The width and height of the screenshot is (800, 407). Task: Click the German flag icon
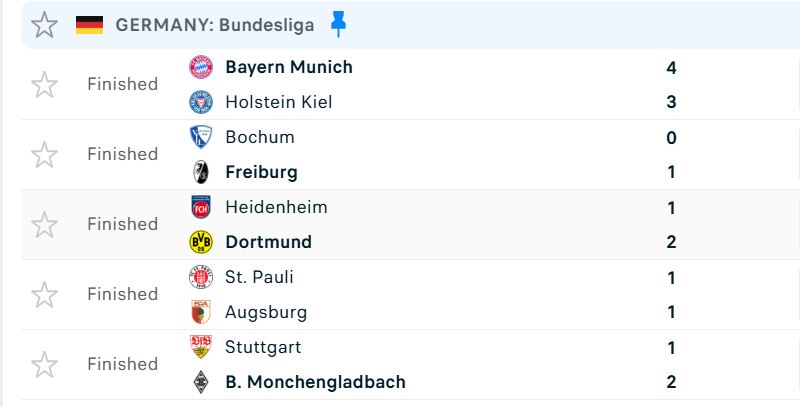(x=89, y=25)
